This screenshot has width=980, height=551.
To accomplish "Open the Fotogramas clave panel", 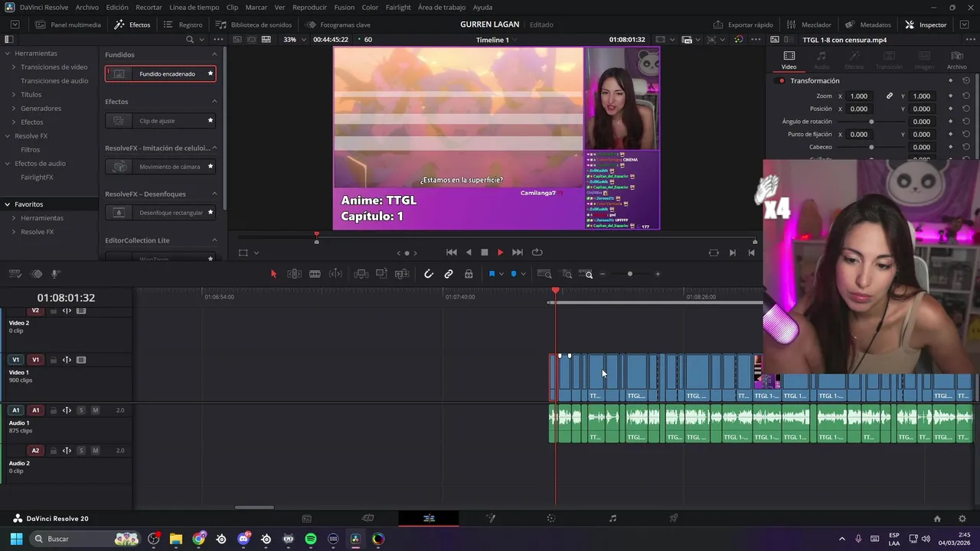I will pyautogui.click(x=338, y=24).
